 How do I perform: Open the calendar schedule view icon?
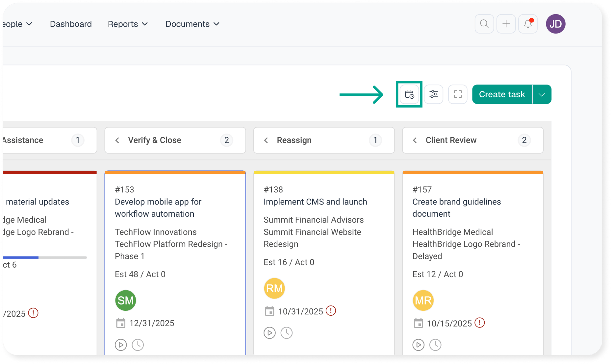coord(409,94)
